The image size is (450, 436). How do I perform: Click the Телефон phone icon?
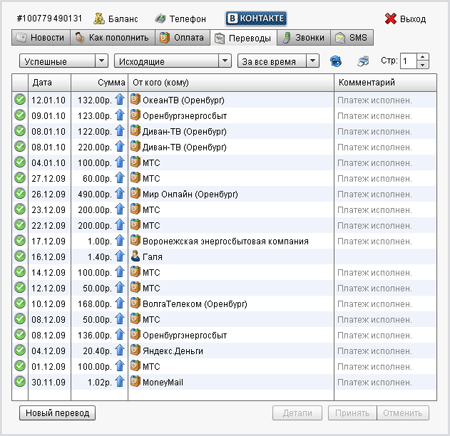[160, 19]
